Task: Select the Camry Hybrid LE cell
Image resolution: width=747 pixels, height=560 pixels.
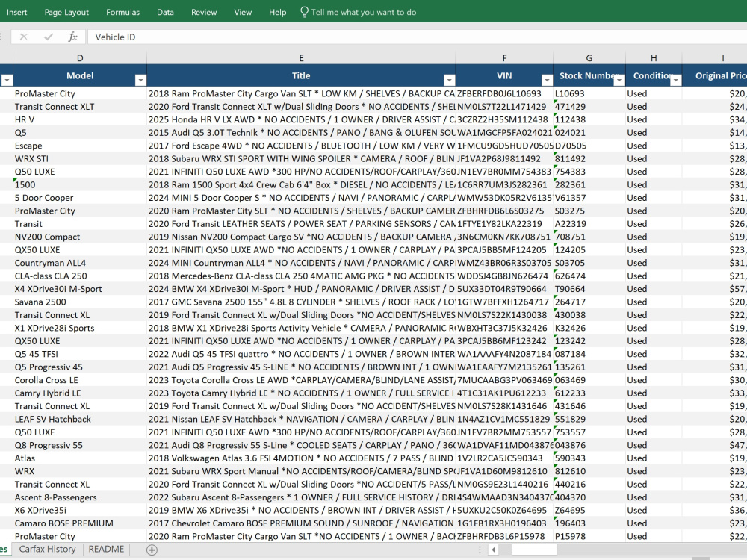Action: (x=80, y=393)
